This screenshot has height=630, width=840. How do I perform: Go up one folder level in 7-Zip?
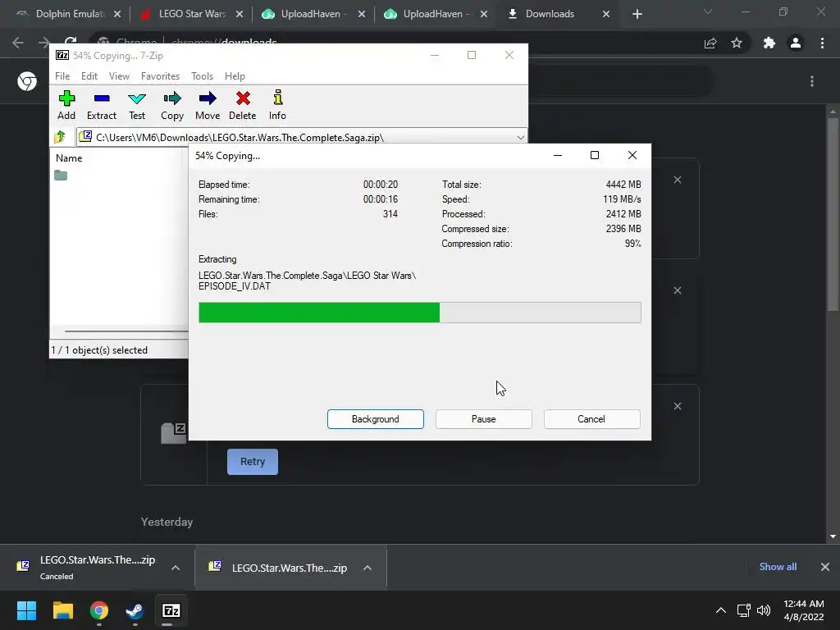(60, 137)
